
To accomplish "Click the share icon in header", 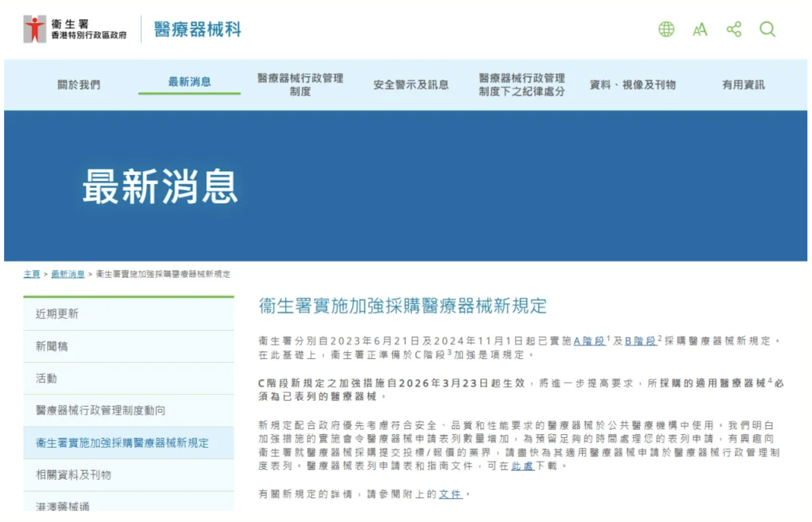I will [x=734, y=29].
